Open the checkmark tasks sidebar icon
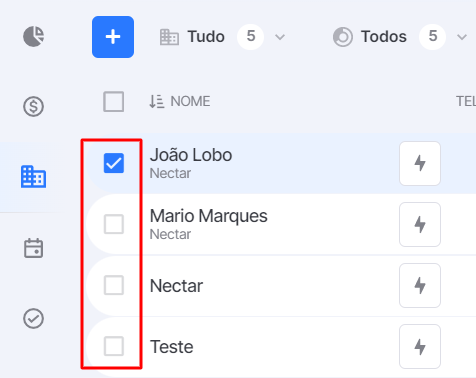The width and height of the screenshot is (476, 378). pyautogui.click(x=33, y=318)
